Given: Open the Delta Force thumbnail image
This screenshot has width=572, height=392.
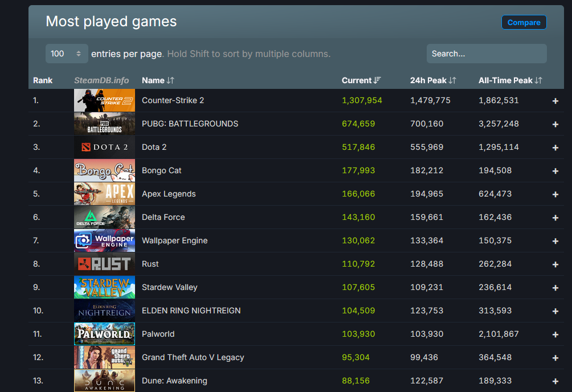Looking at the screenshot, I should (104, 217).
